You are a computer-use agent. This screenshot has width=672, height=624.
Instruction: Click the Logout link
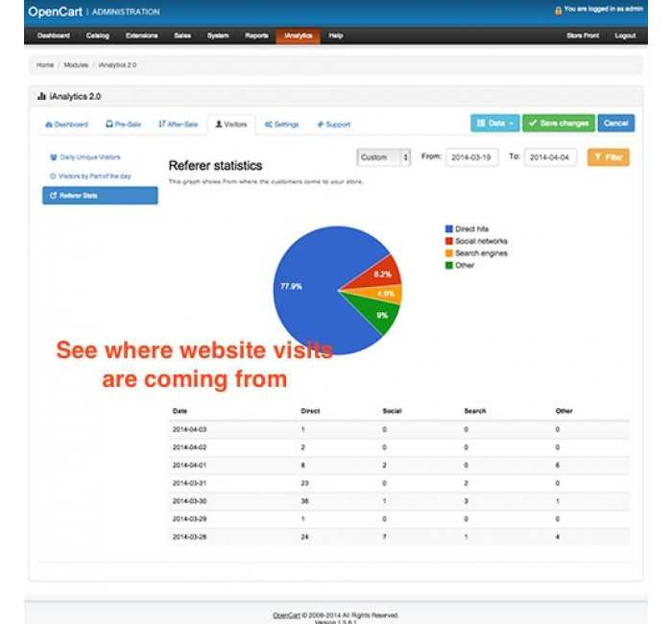(x=625, y=36)
